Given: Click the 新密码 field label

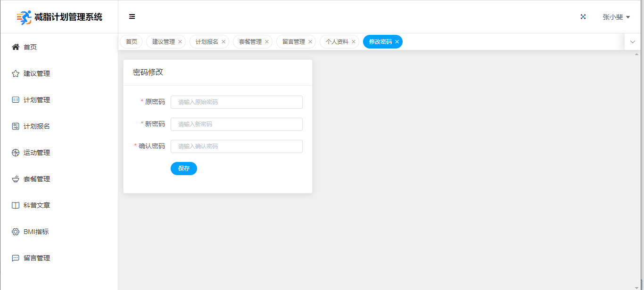Looking at the screenshot, I should [x=155, y=124].
